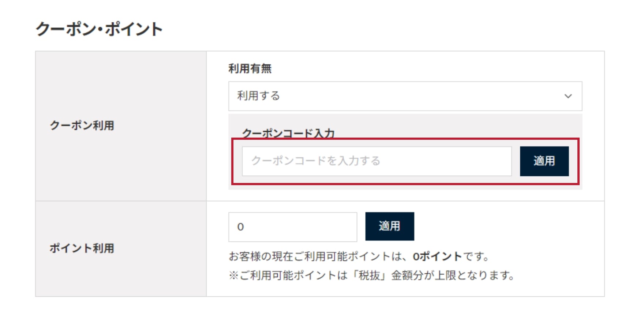
Task: Click the です。 ending of the points sentence
Action: coord(476,257)
